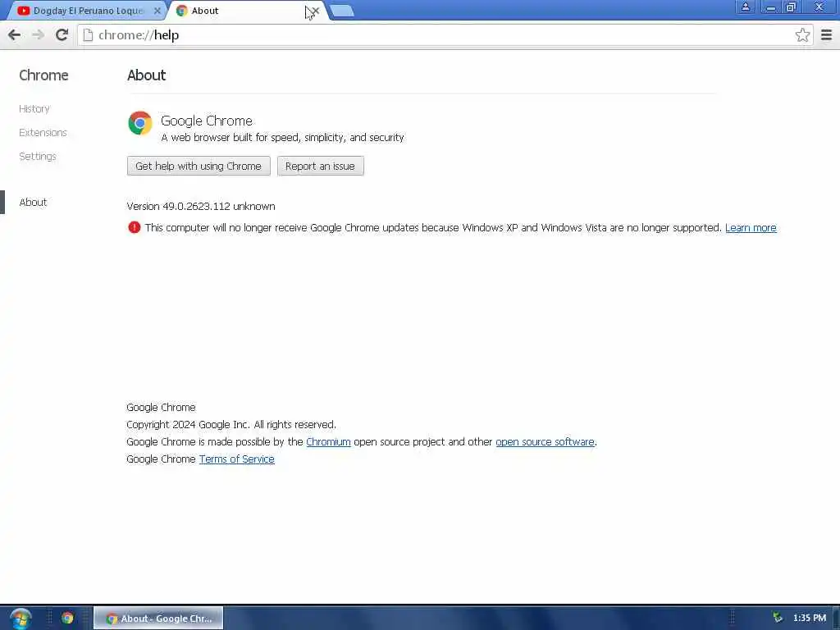The width and height of the screenshot is (840, 630).
Task: Click the page icon in address bar
Action: 89,35
